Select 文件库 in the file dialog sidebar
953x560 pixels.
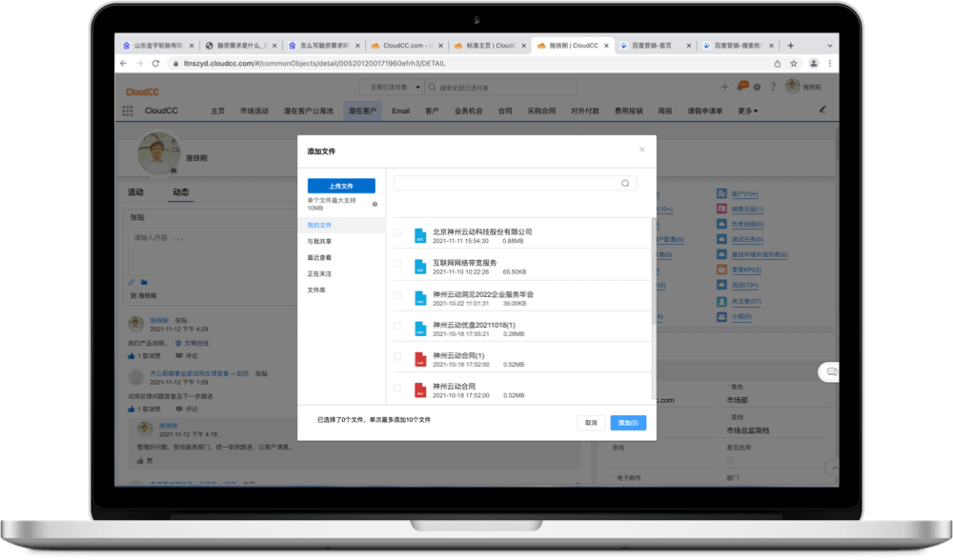point(316,290)
